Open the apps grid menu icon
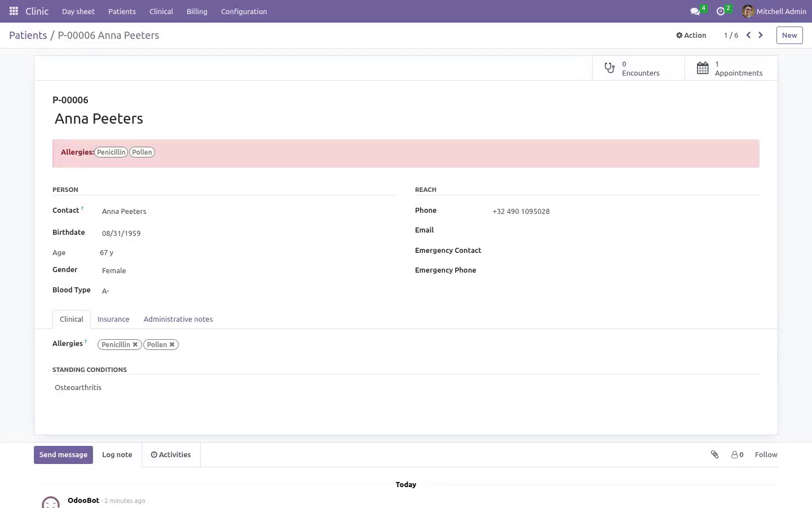 click(x=14, y=11)
